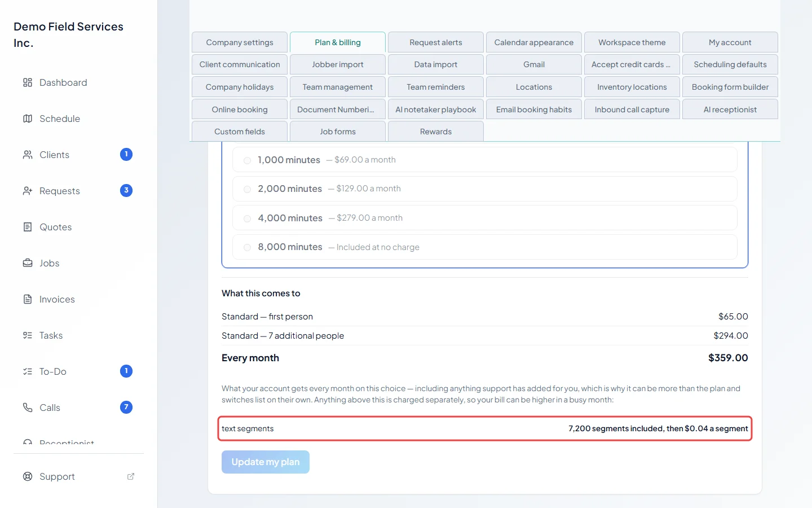
Task: Click the text segments row label
Action: click(248, 428)
